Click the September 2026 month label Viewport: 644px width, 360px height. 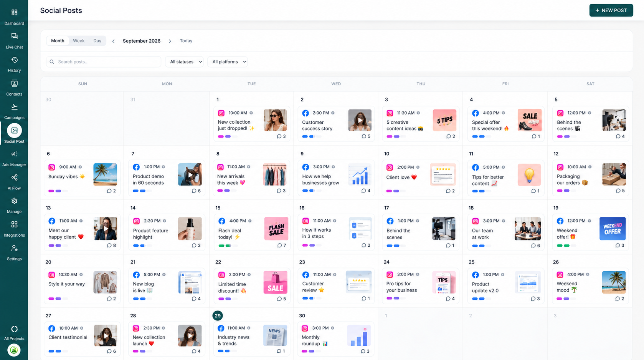(x=142, y=41)
